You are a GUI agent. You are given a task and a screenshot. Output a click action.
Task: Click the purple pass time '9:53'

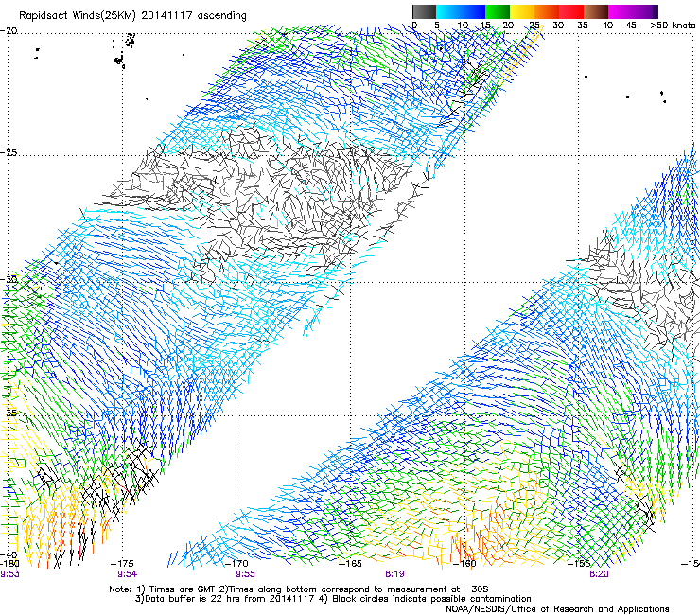[9, 574]
